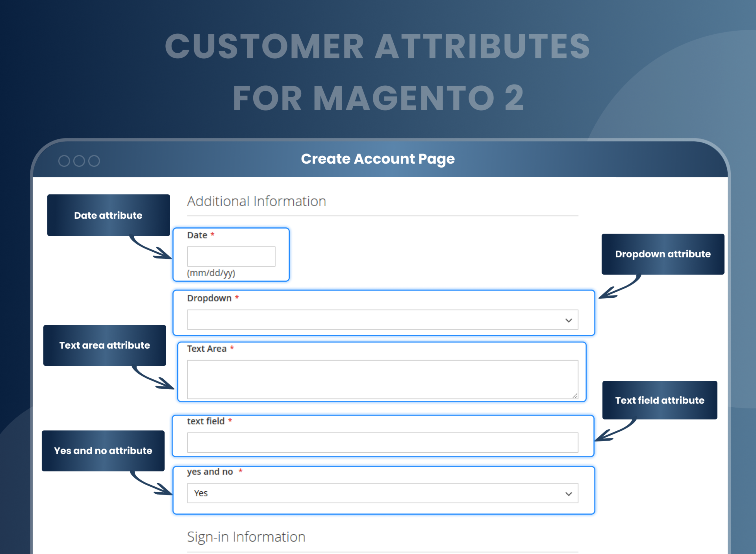Click the first window control circle
The image size is (756, 554).
[x=64, y=161]
